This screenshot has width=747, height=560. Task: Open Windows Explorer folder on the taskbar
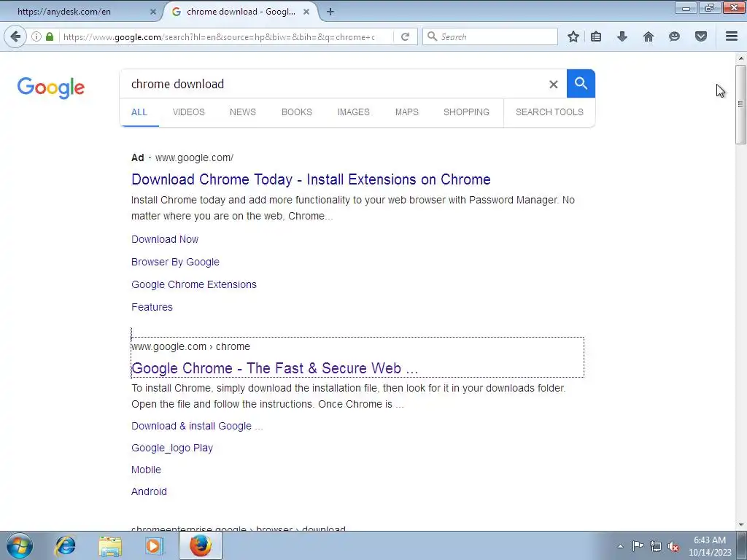click(110, 545)
